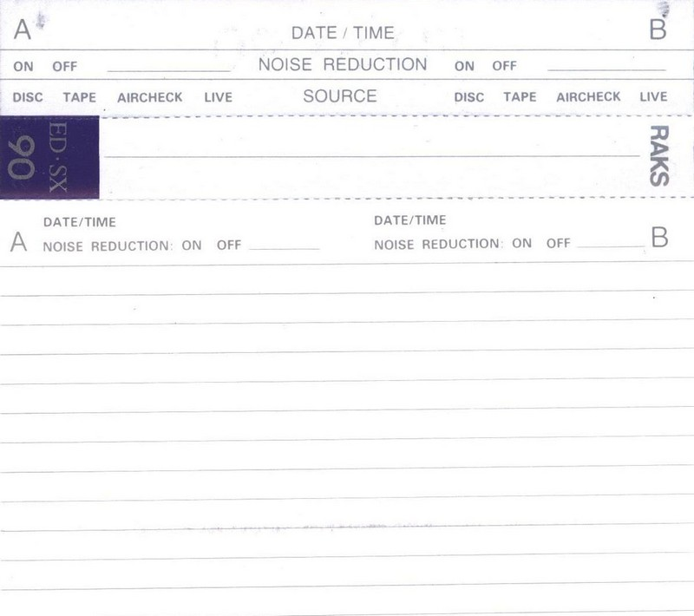Screen dimensions: 694x616
Task: Click the letter A beside lower noise reduction
Action: (x=18, y=242)
